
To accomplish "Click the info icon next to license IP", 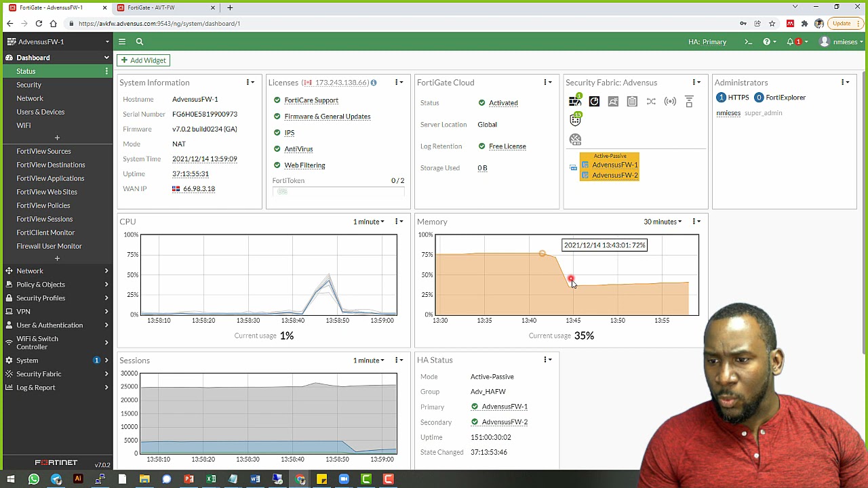I will tap(373, 83).
